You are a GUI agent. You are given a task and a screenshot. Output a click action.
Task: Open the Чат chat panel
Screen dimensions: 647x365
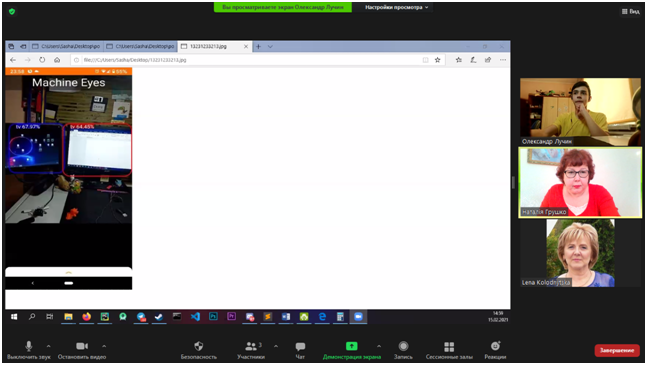(x=300, y=350)
